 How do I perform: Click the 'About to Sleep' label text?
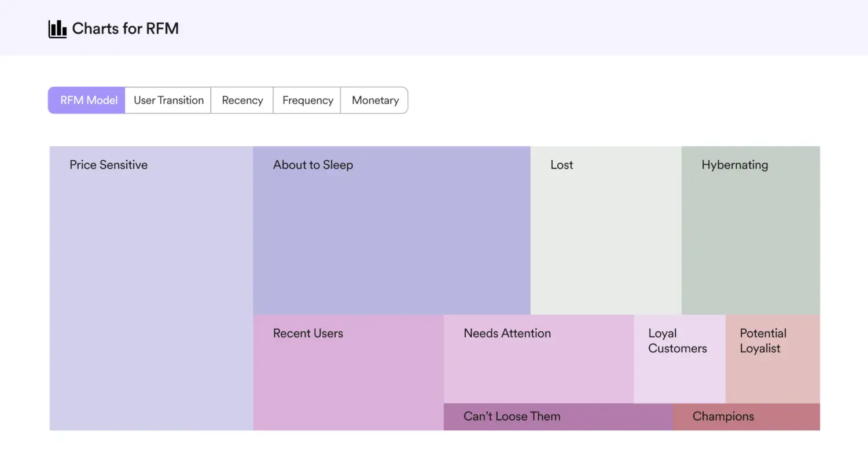pos(312,165)
